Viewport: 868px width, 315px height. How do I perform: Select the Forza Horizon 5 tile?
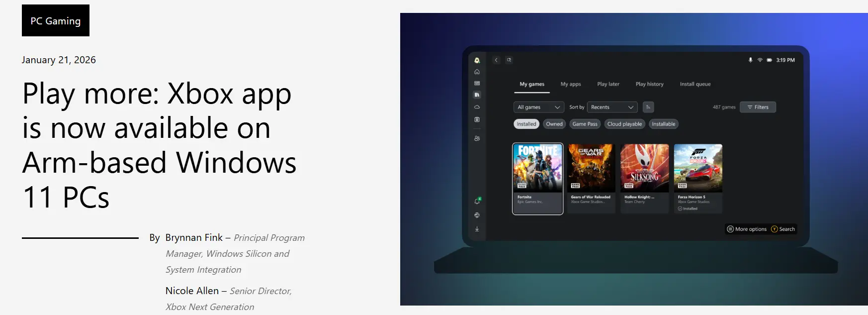tap(698, 179)
